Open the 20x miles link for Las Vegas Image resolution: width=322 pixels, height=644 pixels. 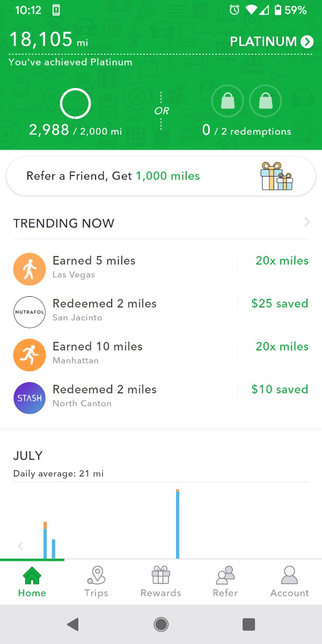point(282,260)
